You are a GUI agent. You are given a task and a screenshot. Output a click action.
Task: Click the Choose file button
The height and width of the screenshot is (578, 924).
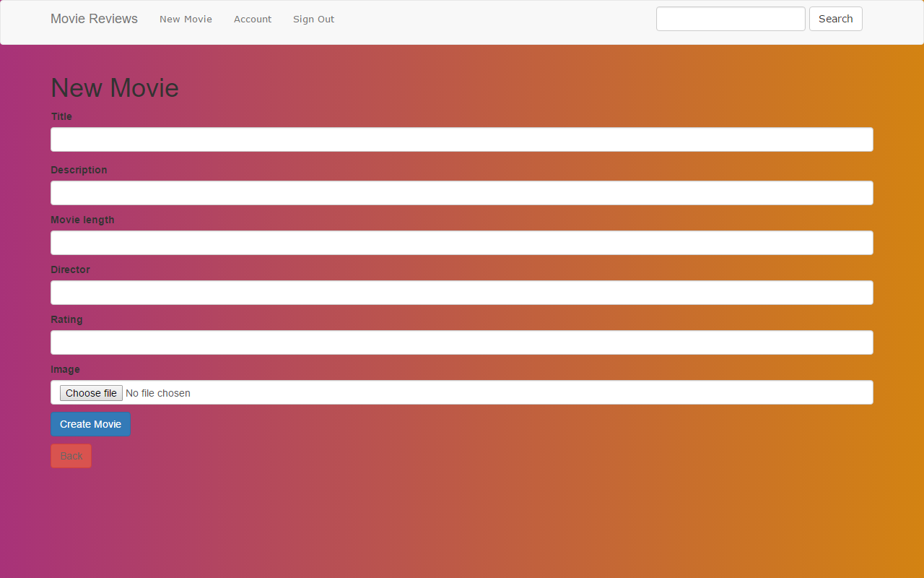click(91, 393)
